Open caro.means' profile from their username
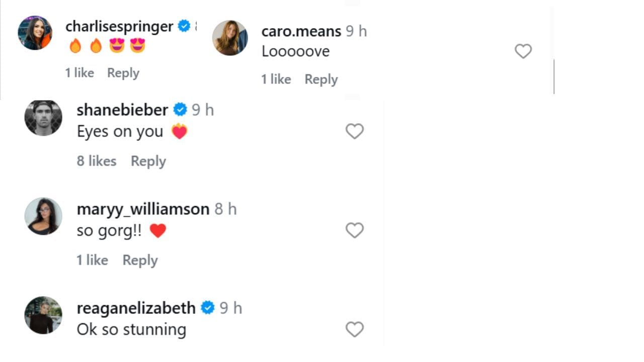The image size is (644, 362). [x=299, y=30]
